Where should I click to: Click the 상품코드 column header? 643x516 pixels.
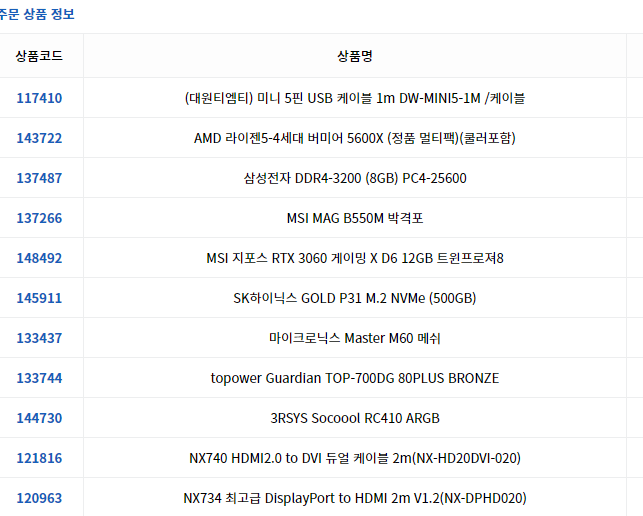click(39, 56)
